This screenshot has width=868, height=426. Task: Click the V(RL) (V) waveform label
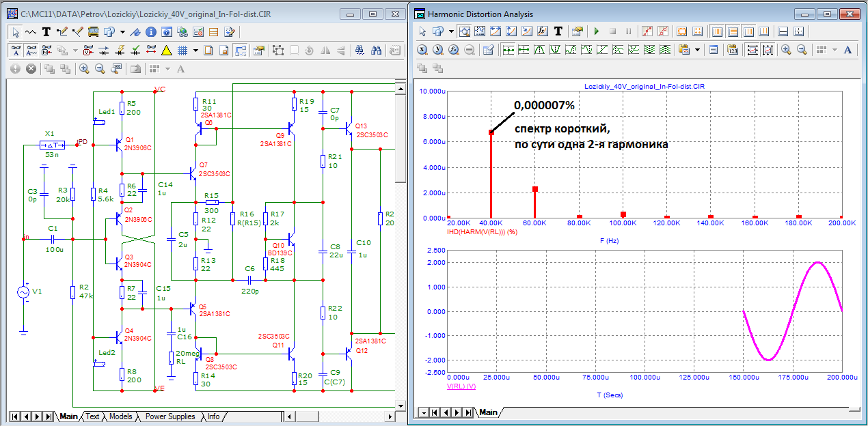pos(461,386)
